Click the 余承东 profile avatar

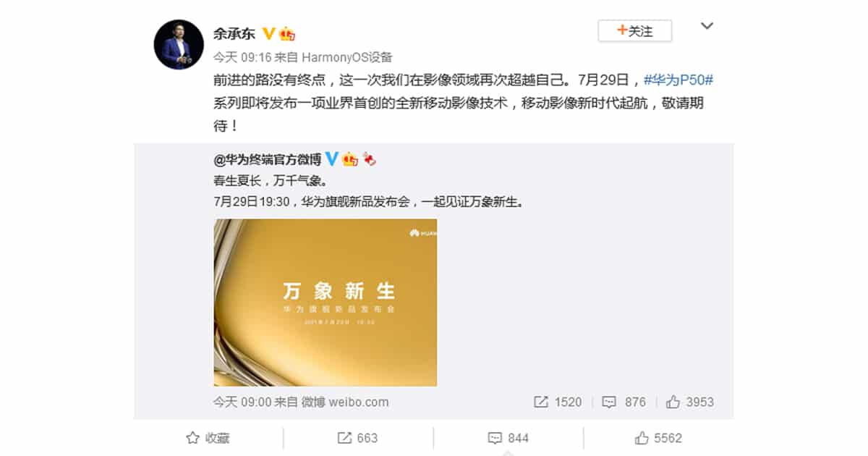pyautogui.click(x=178, y=44)
